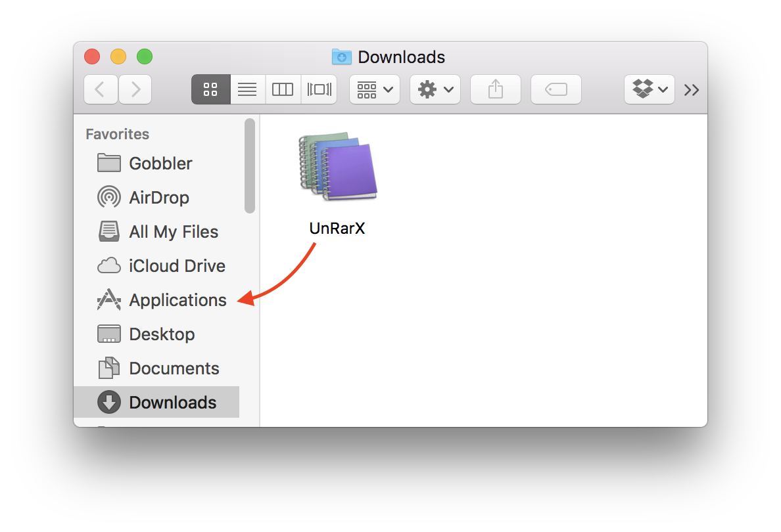The height and width of the screenshot is (532, 781).
Task: Go forward with the right arrow
Action: [x=135, y=89]
